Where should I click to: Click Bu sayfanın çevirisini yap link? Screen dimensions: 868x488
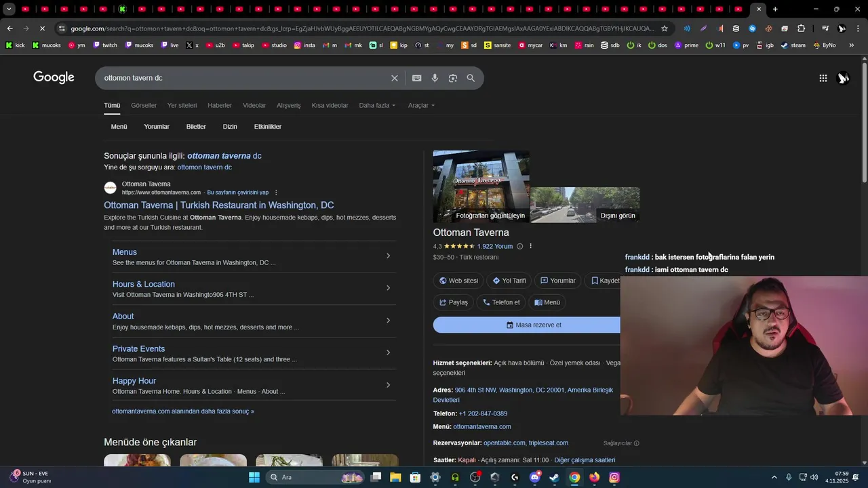point(237,192)
